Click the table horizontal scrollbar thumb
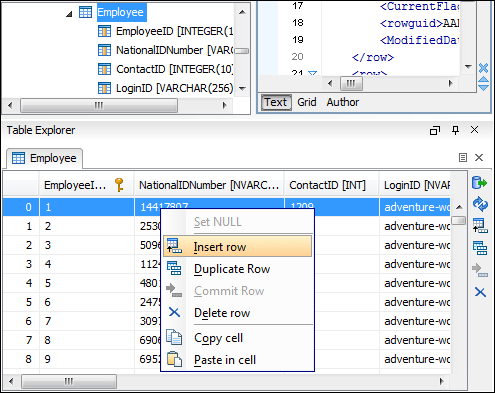Screen dimensions: 495x393 (x=69, y=381)
